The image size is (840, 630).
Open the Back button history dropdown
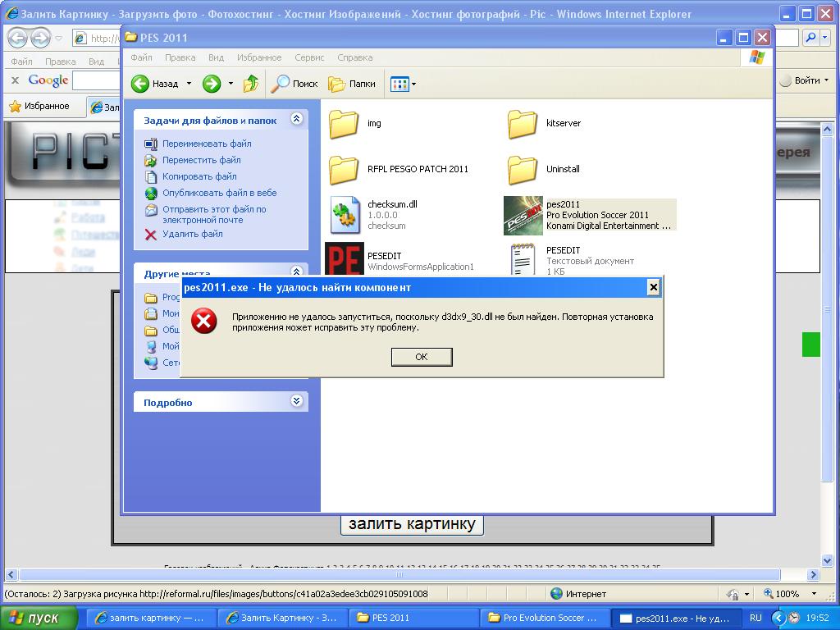pyautogui.click(x=189, y=84)
